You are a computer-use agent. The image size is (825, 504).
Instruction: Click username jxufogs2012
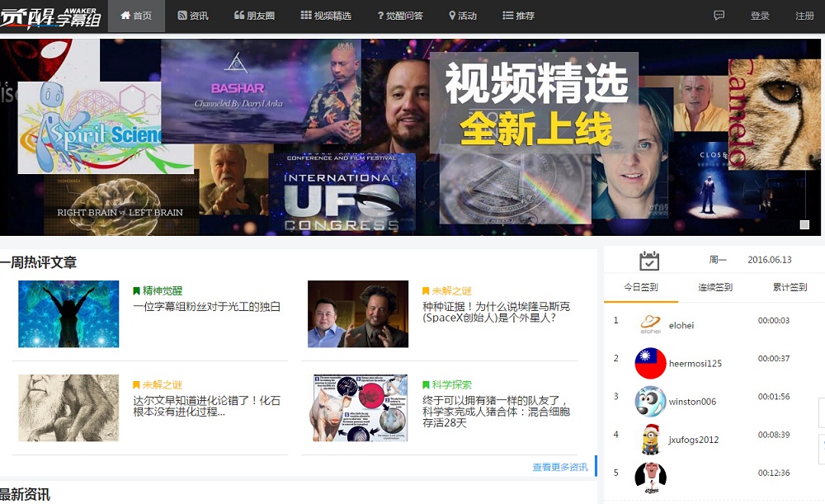[694, 440]
